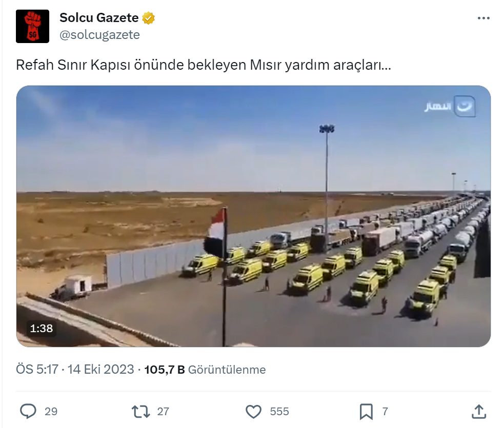Click the reply speech bubble icon
504x428 pixels.
[28, 411]
